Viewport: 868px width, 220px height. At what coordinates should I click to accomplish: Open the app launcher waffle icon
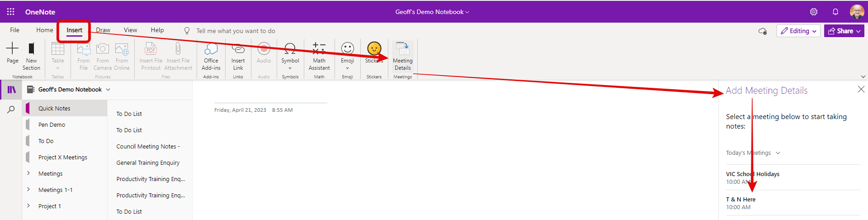[x=11, y=12]
